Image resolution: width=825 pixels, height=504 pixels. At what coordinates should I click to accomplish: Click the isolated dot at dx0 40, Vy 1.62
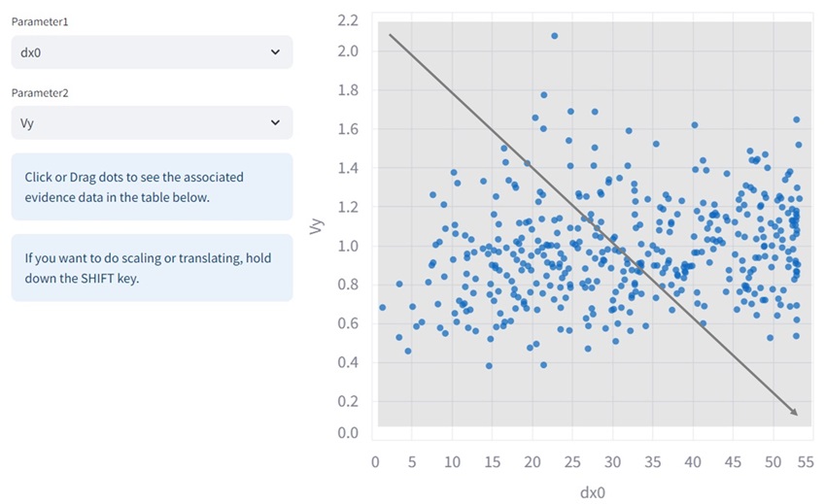pyautogui.click(x=694, y=125)
